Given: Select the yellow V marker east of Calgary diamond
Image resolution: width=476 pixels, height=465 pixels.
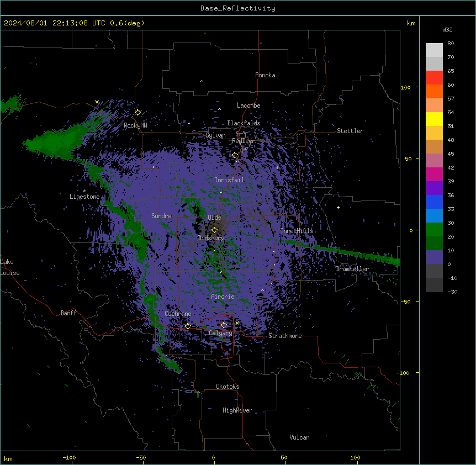Looking at the screenshot, I should 237,323.
